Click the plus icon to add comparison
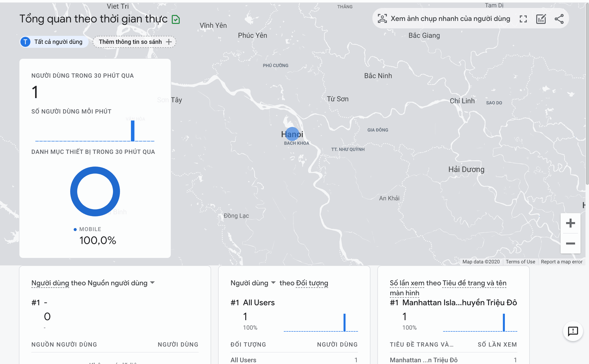 pyautogui.click(x=169, y=42)
